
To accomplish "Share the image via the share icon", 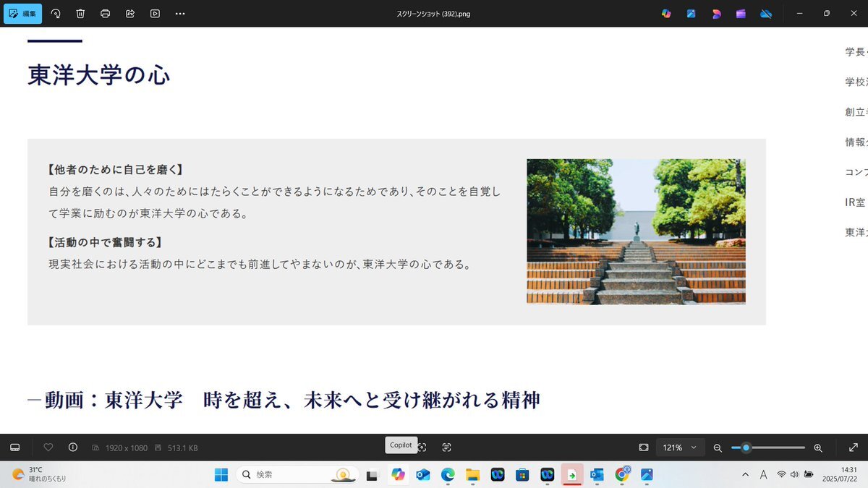I will point(130,14).
